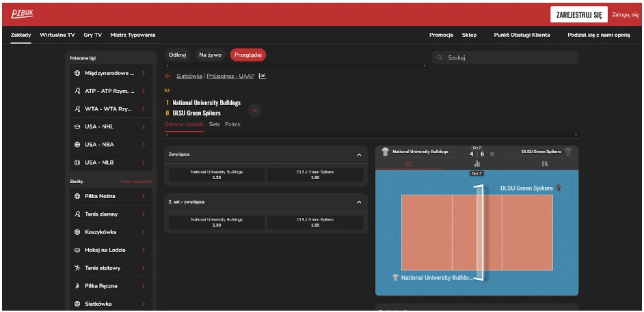Bet National University Bulldogs 2nd set at 2.30
The width and height of the screenshot is (644, 312).
coord(217,222)
